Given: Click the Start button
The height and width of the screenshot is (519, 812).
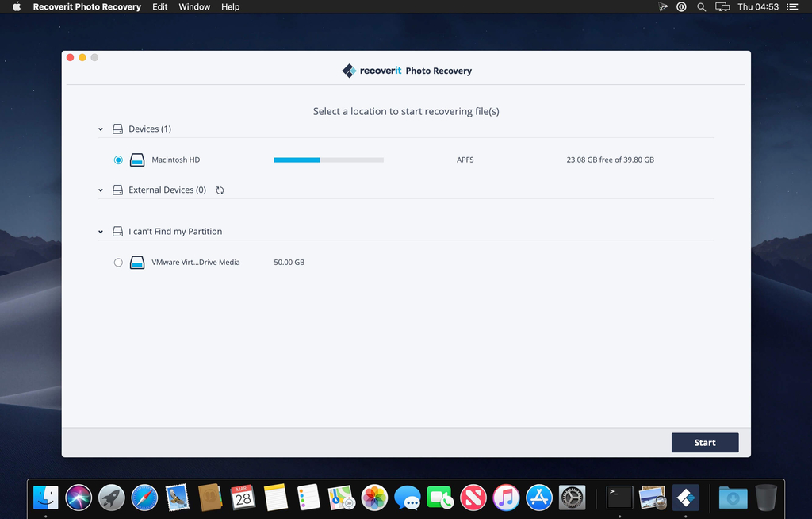Looking at the screenshot, I should point(705,442).
